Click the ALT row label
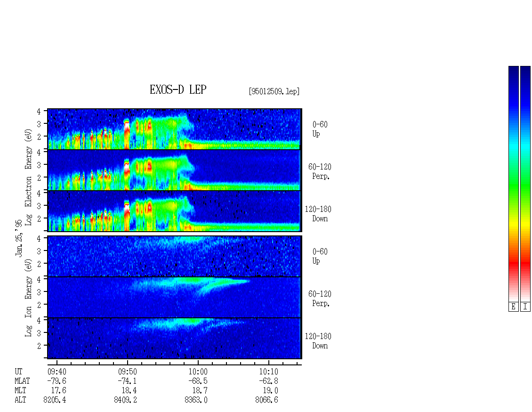532x412 pixels. tap(20, 400)
